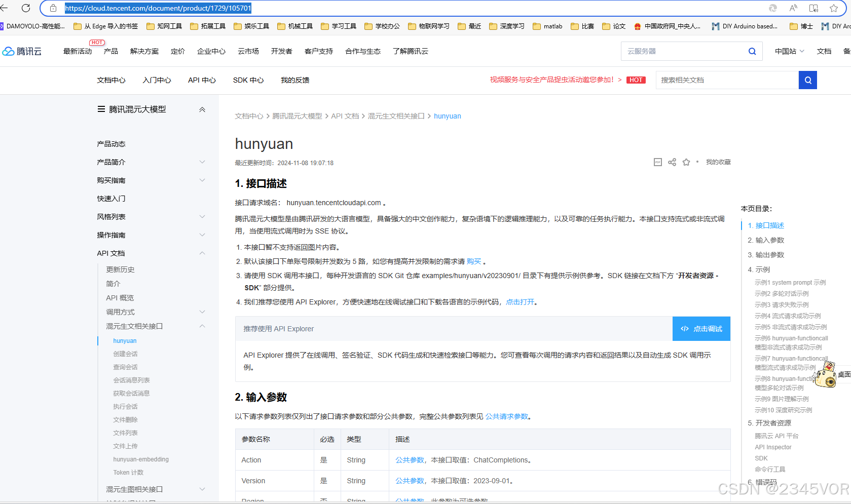Open 我的反馈 tab

coord(295,80)
